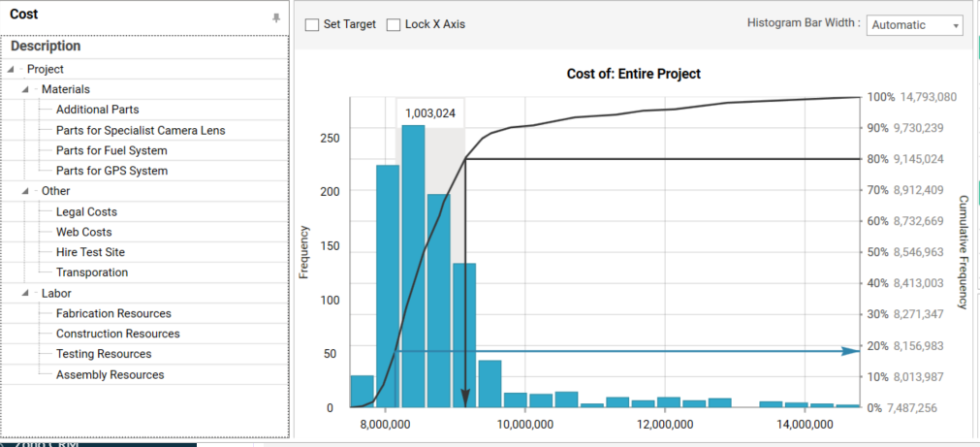Select Assembly Resources tree item
980x447 pixels.
110,375
